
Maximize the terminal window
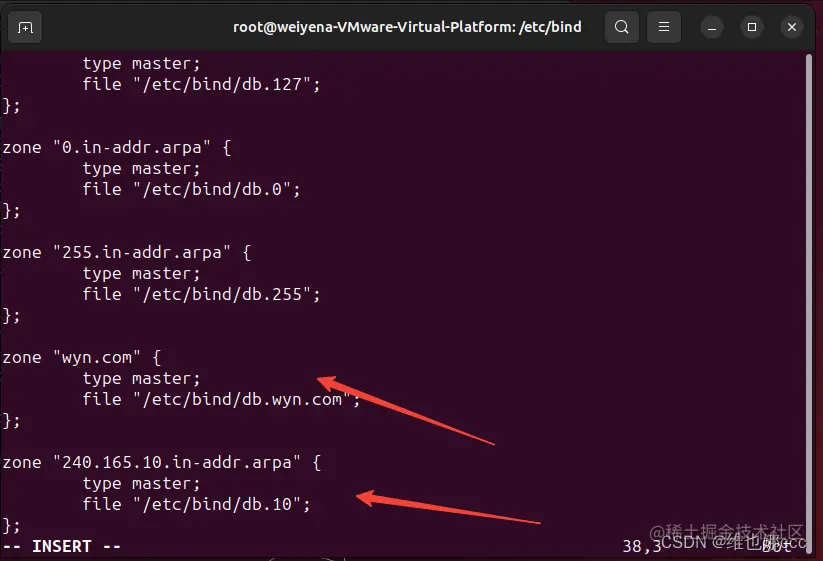752,27
